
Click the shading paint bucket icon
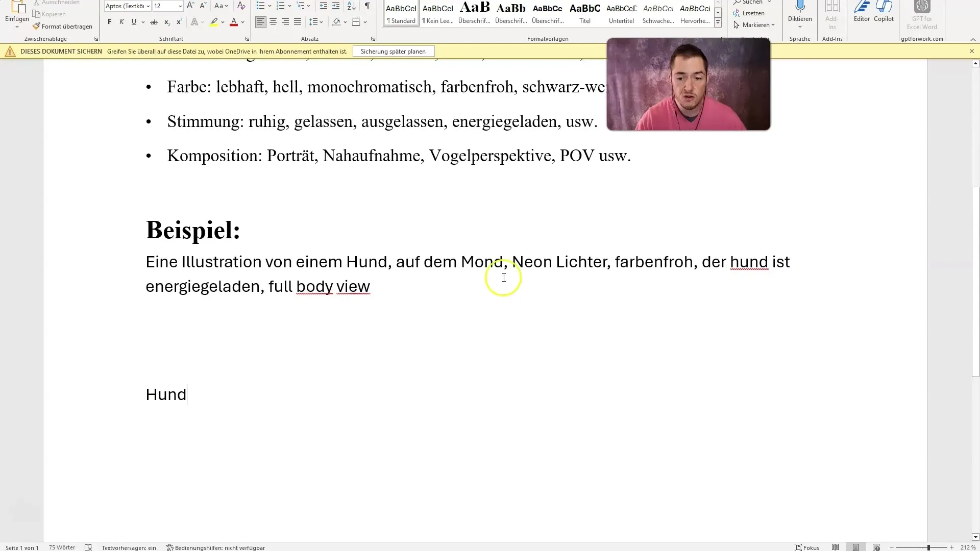(x=336, y=22)
